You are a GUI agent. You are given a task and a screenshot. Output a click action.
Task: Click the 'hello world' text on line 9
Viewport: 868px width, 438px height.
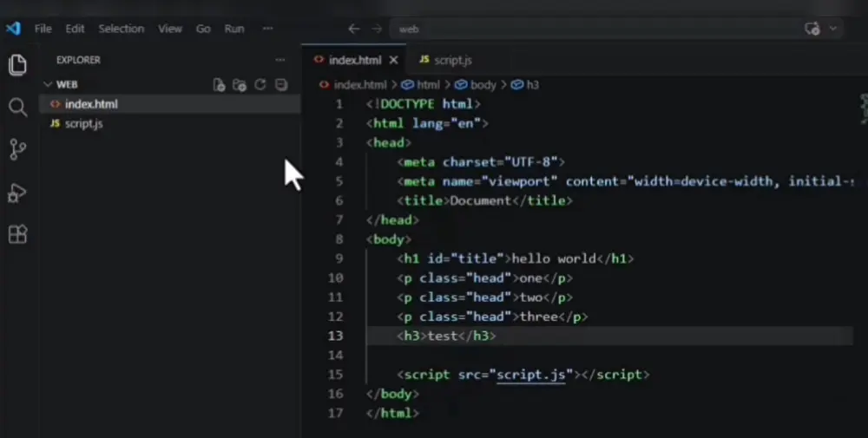coord(554,258)
